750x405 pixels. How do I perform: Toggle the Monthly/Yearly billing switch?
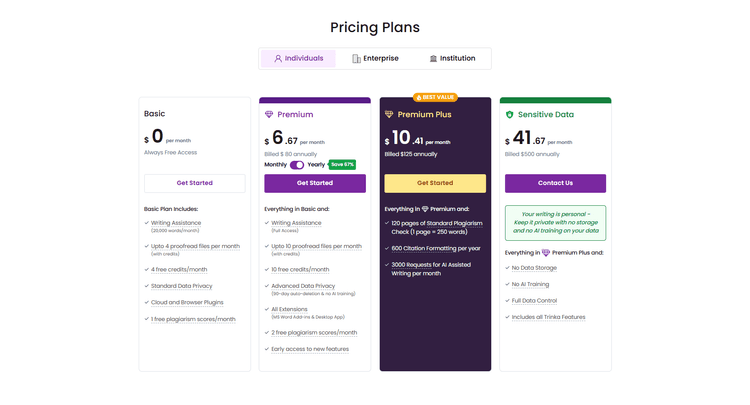297,165
